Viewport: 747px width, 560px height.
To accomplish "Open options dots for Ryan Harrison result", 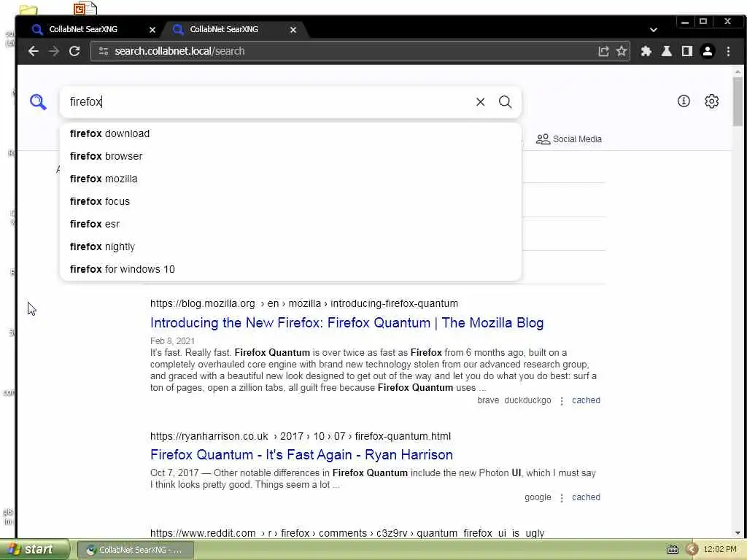I will coord(562,497).
